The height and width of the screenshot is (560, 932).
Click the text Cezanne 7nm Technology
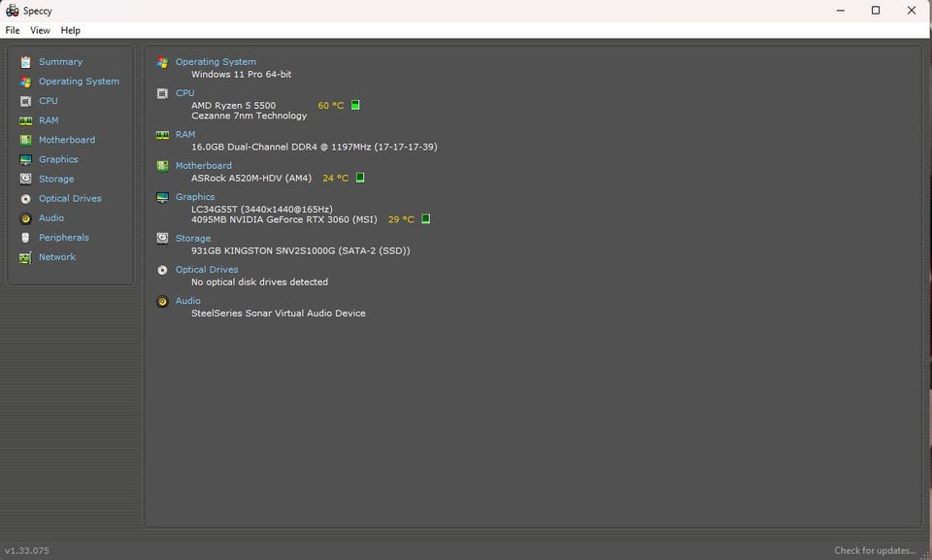point(250,115)
